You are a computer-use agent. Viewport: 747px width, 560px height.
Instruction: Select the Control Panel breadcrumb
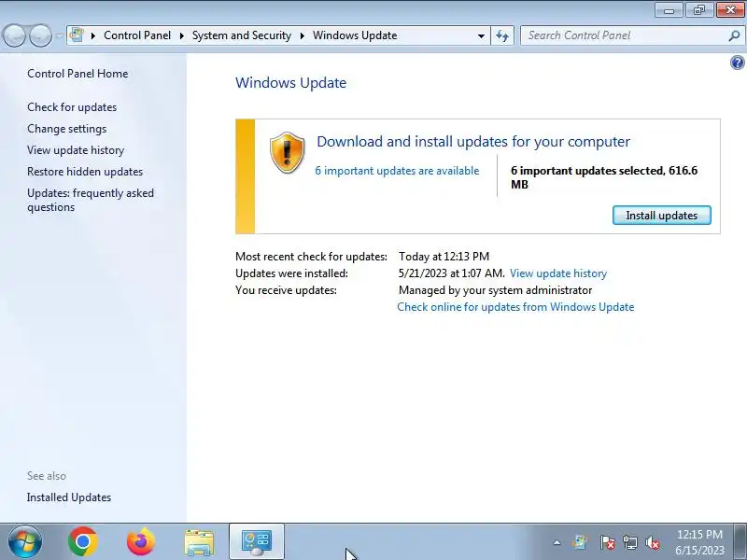tap(137, 35)
